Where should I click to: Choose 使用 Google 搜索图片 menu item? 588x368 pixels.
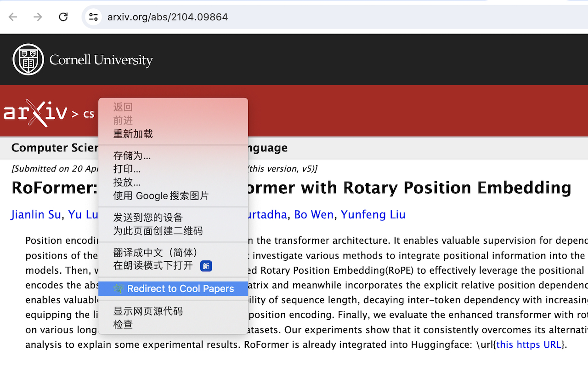pyautogui.click(x=161, y=195)
